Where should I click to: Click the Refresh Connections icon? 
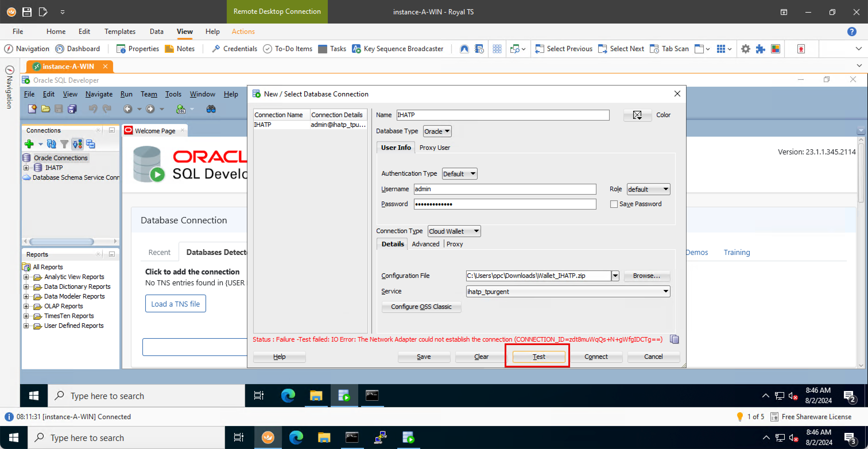tap(51, 144)
